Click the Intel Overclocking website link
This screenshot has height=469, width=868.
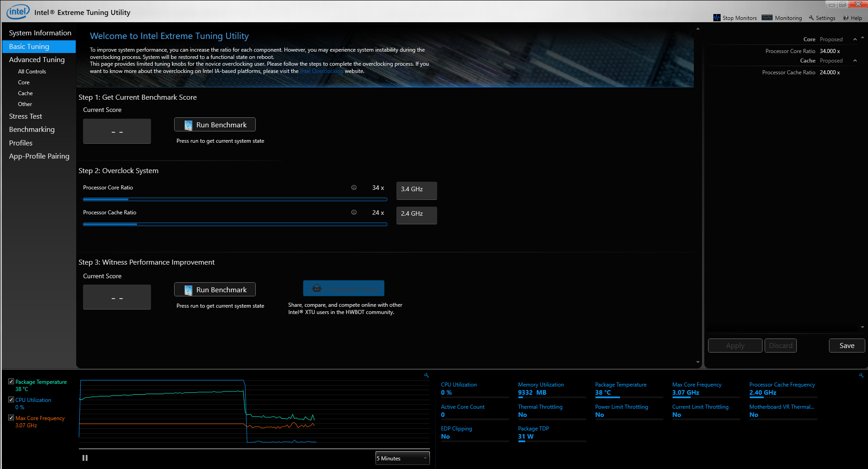tap(322, 71)
